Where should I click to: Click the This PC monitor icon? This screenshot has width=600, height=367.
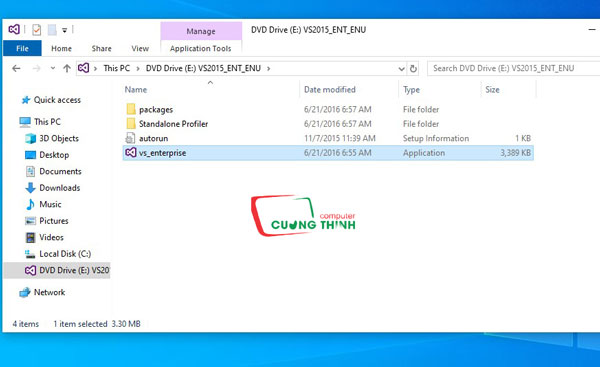(x=25, y=122)
